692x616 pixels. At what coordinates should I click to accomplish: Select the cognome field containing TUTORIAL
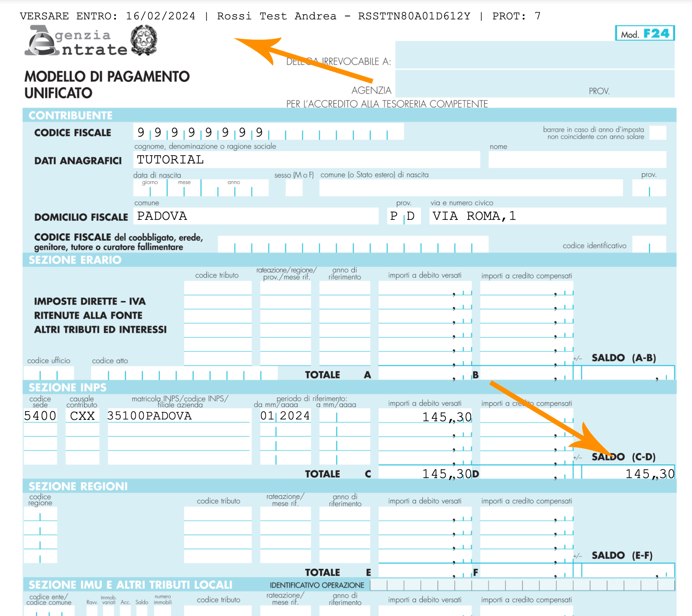[x=306, y=160]
